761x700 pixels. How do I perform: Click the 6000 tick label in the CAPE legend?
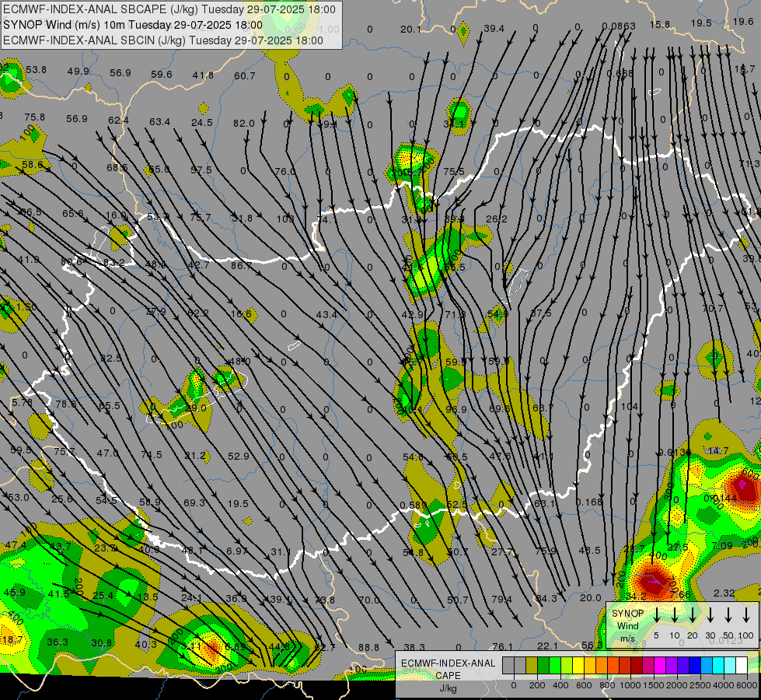747,685
